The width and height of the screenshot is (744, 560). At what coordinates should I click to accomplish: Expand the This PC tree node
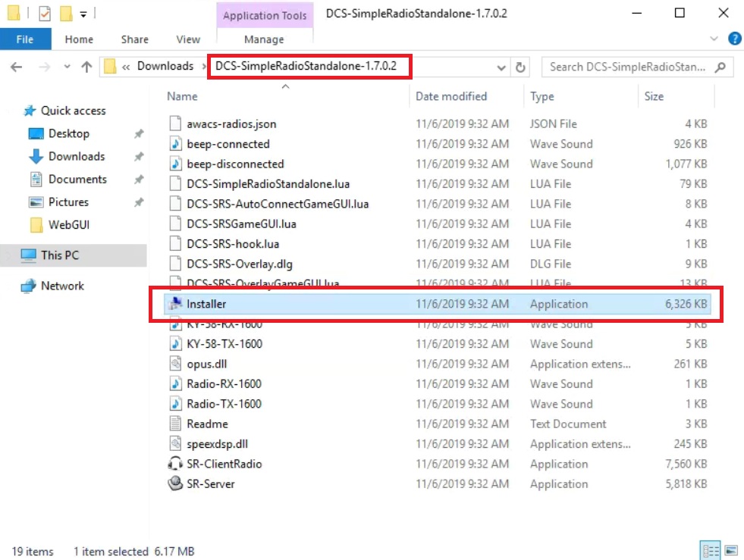pyautogui.click(x=10, y=255)
